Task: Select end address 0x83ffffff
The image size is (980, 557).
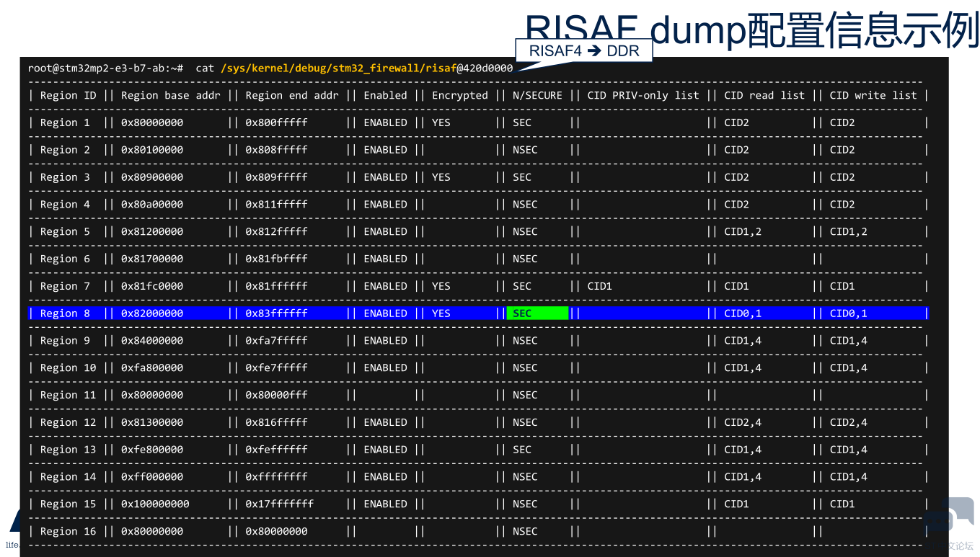Action: (x=277, y=313)
